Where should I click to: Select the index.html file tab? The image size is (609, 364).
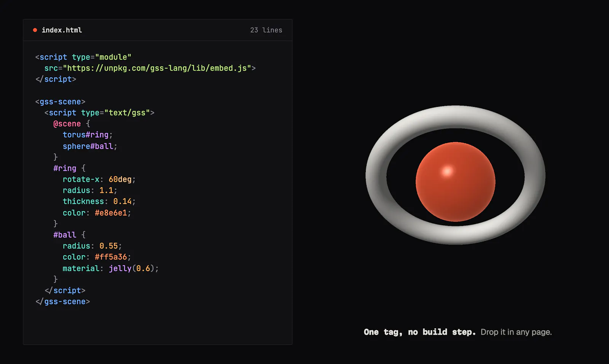click(62, 30)
